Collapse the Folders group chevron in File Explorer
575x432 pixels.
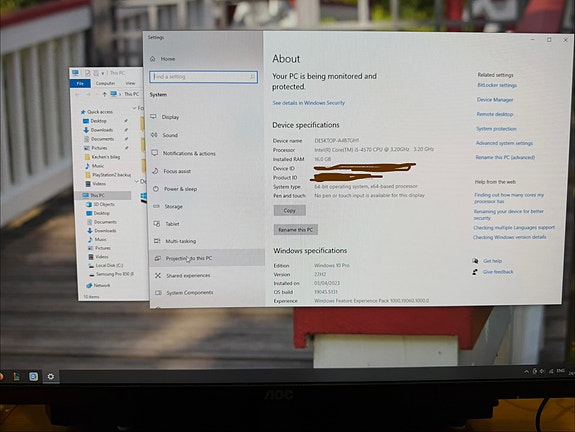tap(134, 108)
